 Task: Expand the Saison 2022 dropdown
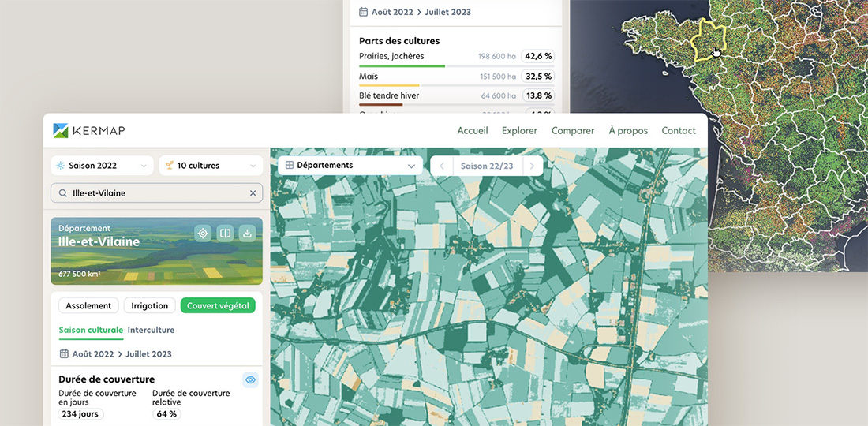102,166
